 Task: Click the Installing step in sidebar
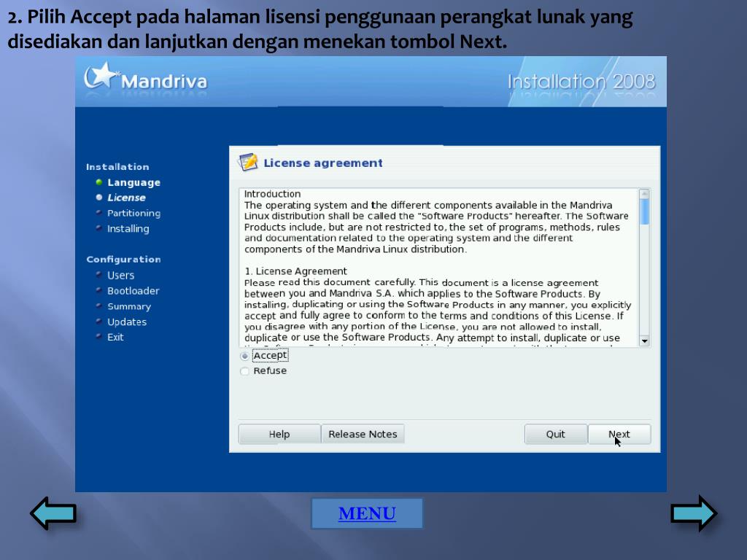click(128, 229)
